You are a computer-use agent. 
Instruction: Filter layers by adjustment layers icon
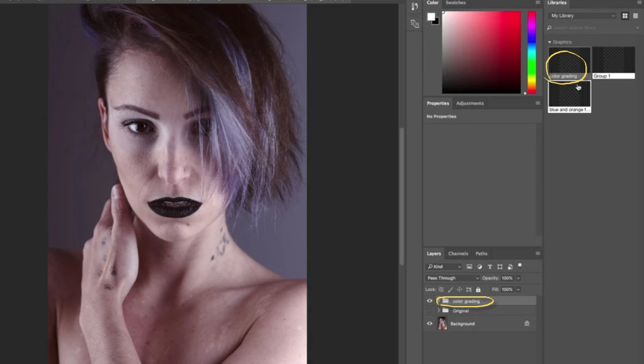click(479, 267)
